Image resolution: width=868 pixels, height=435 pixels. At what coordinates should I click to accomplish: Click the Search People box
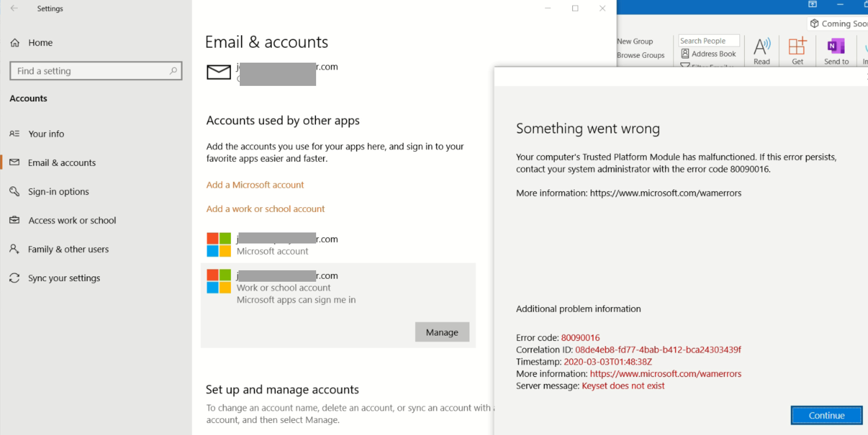tap(709, 41)
